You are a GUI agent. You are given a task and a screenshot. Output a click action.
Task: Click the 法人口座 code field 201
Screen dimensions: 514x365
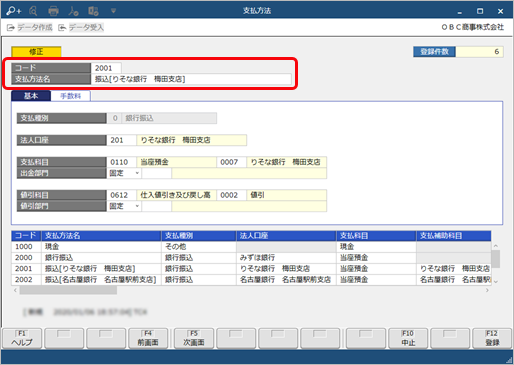tap(121, 140)
